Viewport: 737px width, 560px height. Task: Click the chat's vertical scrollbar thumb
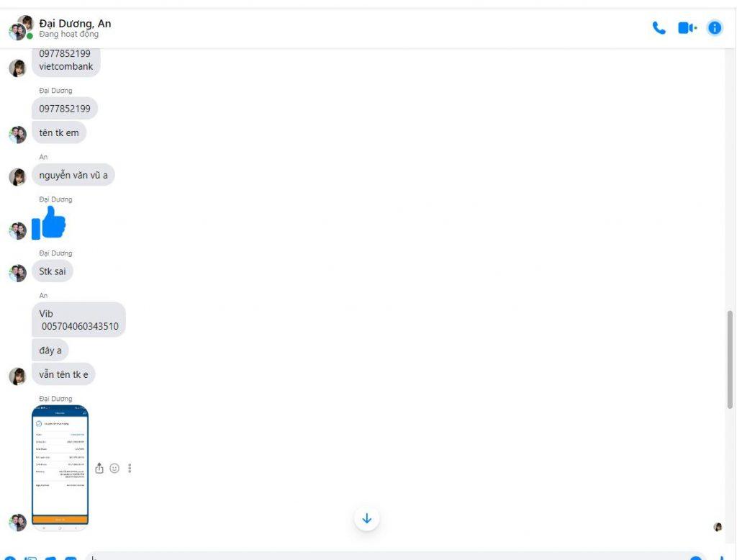[730, 360]
